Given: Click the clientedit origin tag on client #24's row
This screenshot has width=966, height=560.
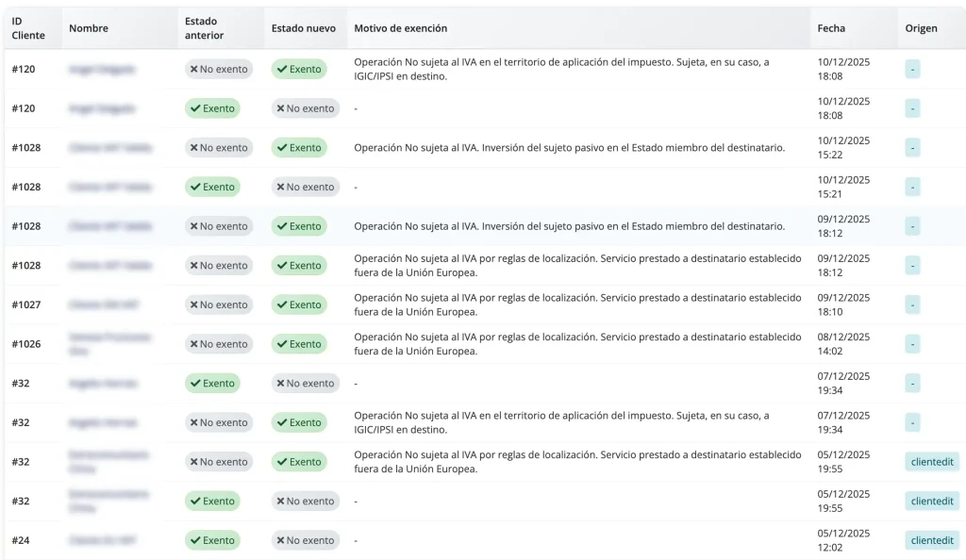Looking at the screenshot, I should point(932,540).
